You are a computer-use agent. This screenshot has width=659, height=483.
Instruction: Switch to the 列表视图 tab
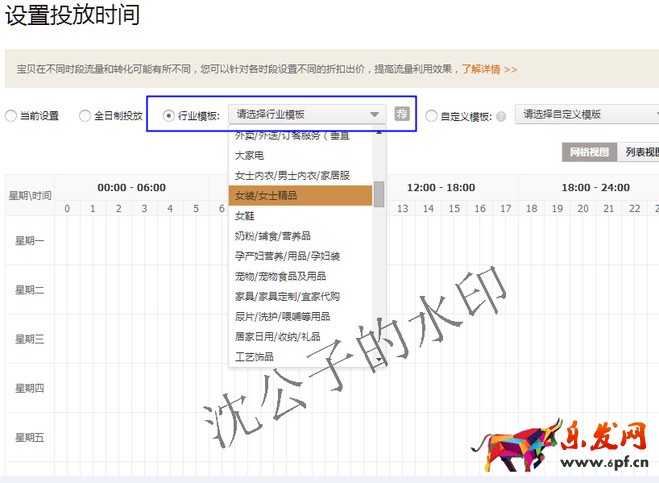(639, 152)
